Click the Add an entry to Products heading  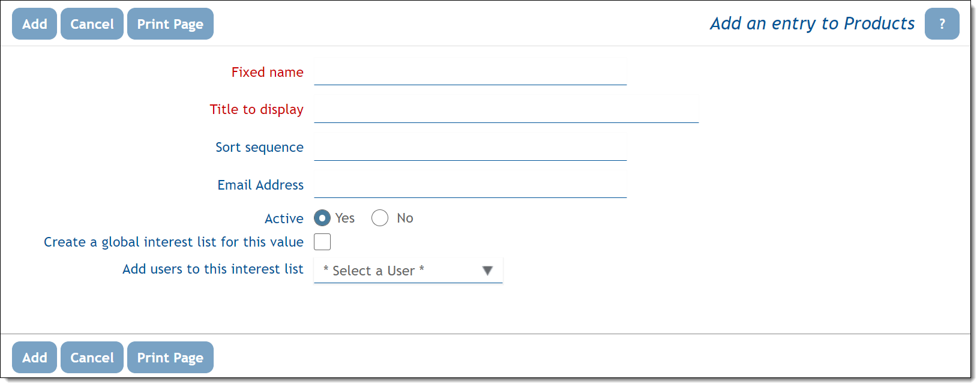pyautogui.click(x=812, y=23)
